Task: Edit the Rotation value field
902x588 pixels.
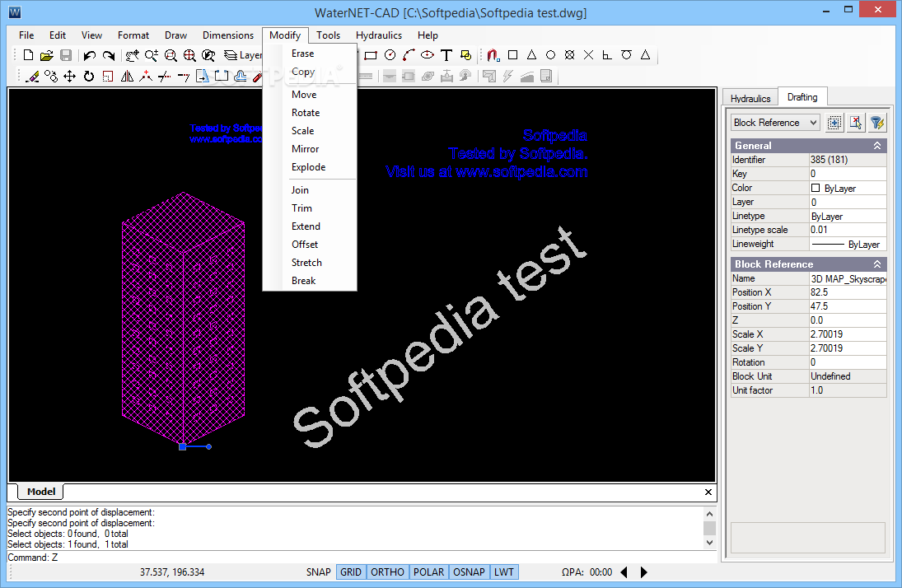Action: pyautogui.click(x=848, y=362)
